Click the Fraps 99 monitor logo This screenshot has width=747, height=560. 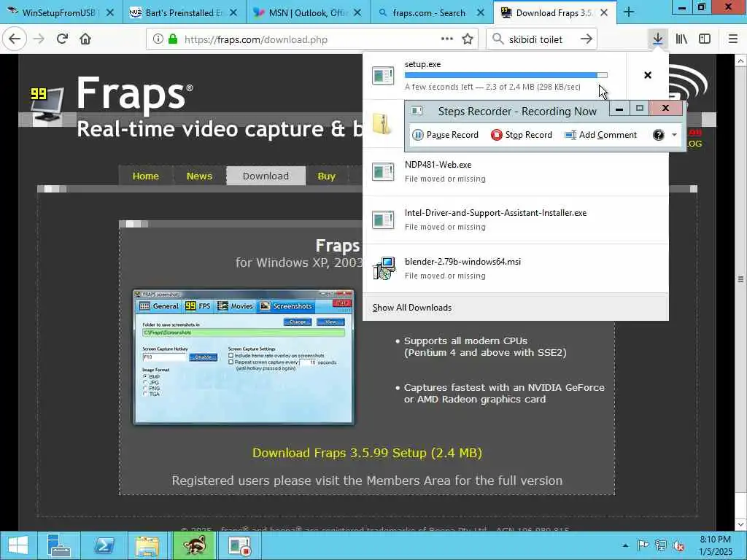pos(47,104)
